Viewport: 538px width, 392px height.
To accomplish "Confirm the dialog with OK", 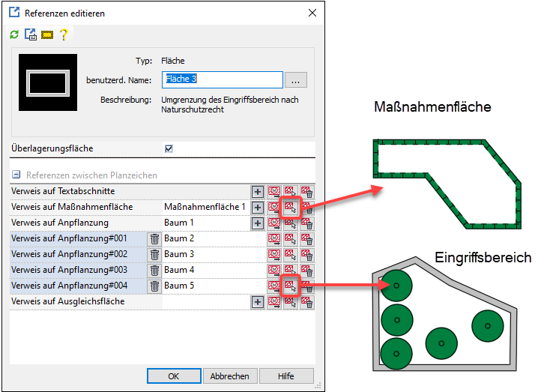I will pyautogui.click(x=173, y=376).
